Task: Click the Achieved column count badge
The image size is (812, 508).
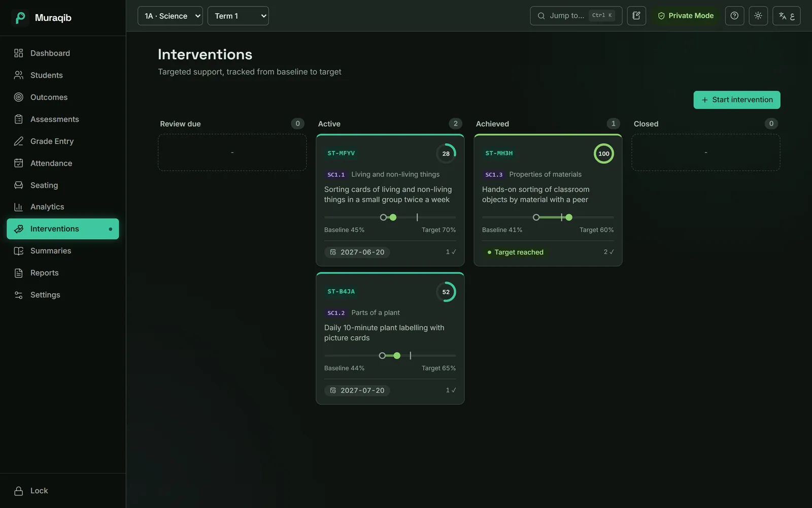Action: (x=614, y=123)
